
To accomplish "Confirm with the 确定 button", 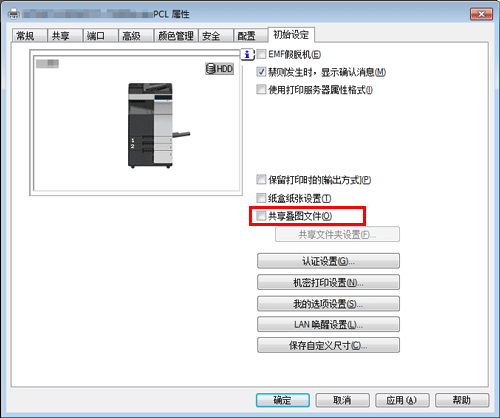I will (283, 400).
